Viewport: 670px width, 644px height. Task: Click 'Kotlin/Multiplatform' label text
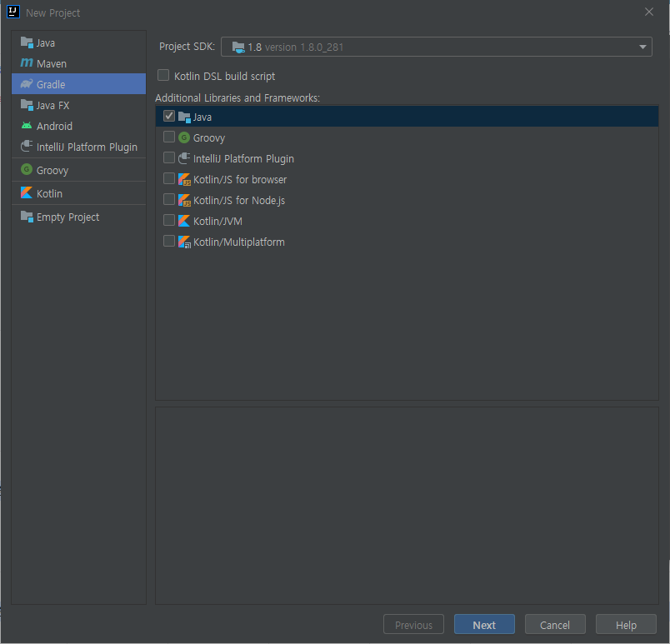[x=239, y=242]
